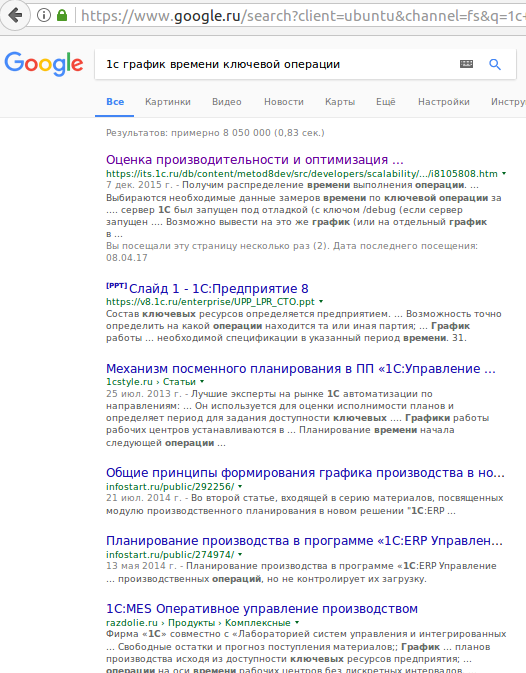Switch to the Картинки tab
Screen dimensions: 526x673
coord(168,102)
